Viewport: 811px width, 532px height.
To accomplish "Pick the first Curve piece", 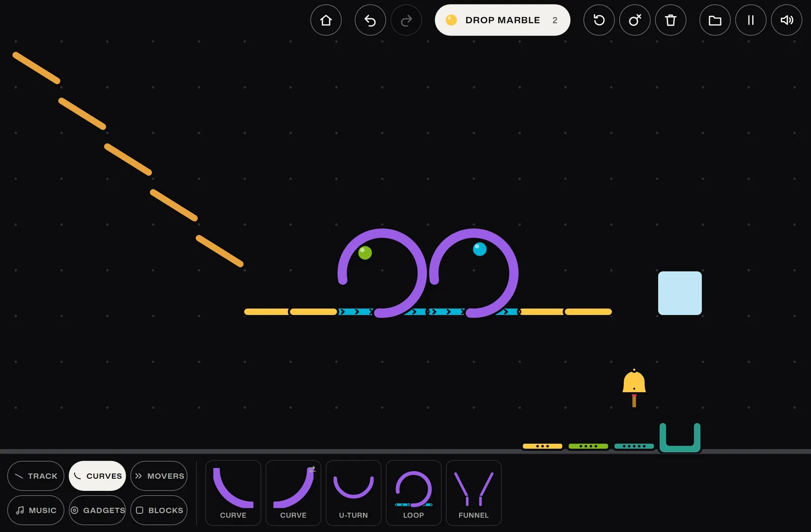I will pos(233,493).
